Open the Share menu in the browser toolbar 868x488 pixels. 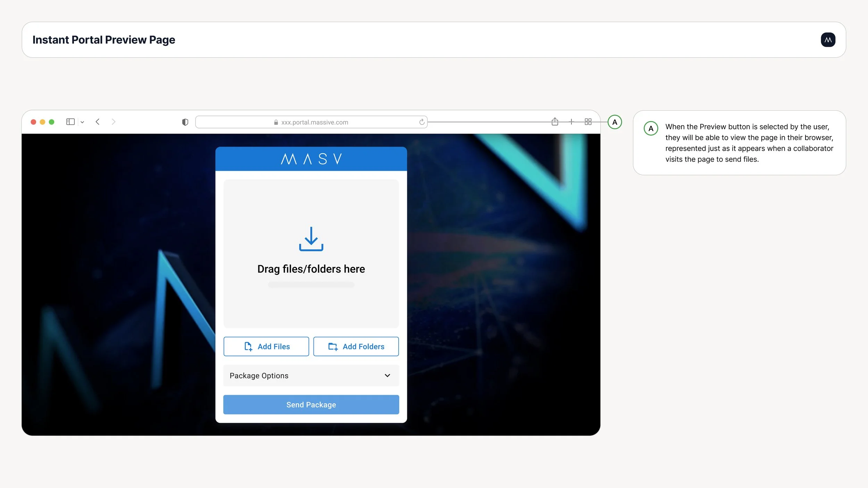click(555, 122)
